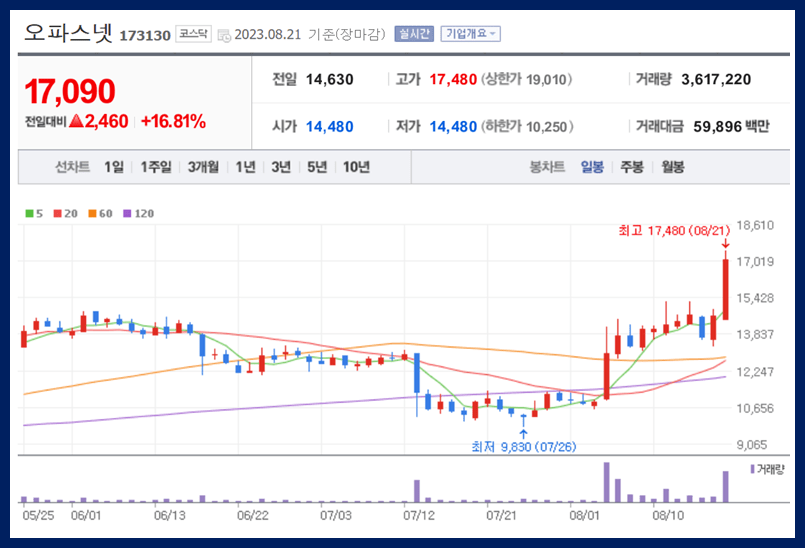Viewport: 805px width, 548px height.
Task: Click the tallest volume bar near 08/01
Action: point(606,482)
